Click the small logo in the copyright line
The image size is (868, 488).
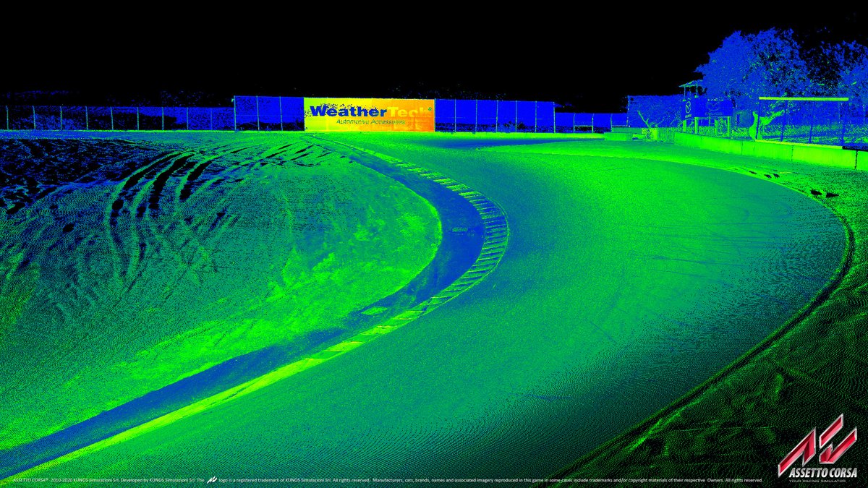click(212, 479)
